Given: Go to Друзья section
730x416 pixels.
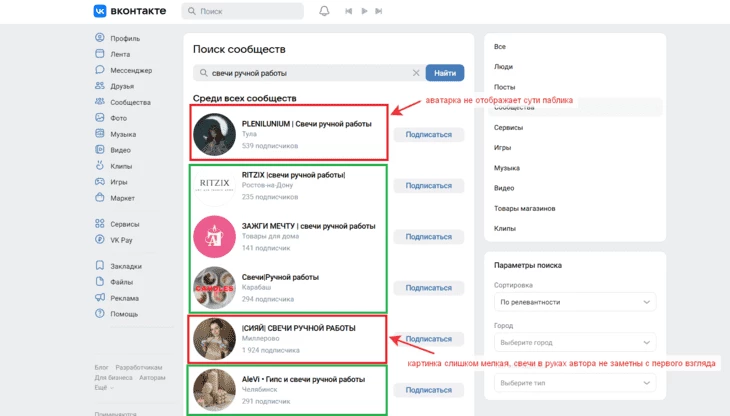Looking at the screenshot, I should tap(115, 86).
